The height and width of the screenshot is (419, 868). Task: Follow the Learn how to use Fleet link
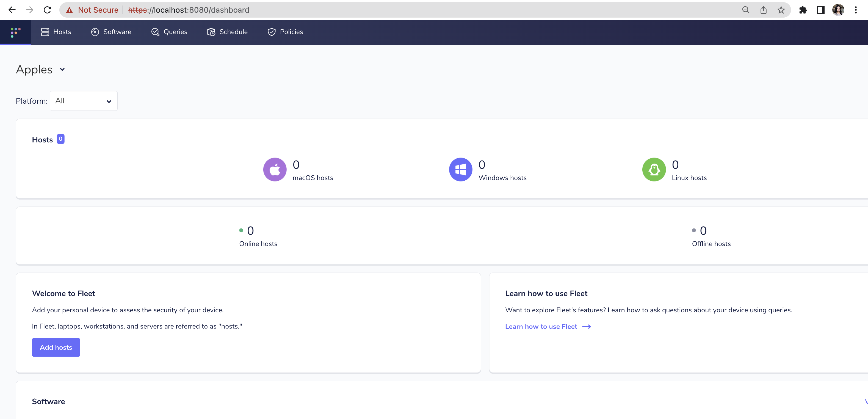[541, 326]
